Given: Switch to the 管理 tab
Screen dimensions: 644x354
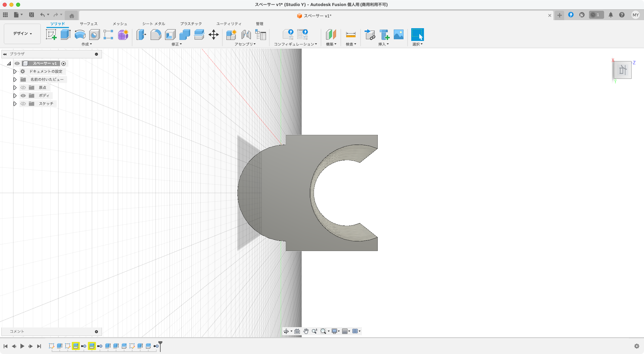Looking at the screenshot, I should pyautogui.click(x=260, y=24).
